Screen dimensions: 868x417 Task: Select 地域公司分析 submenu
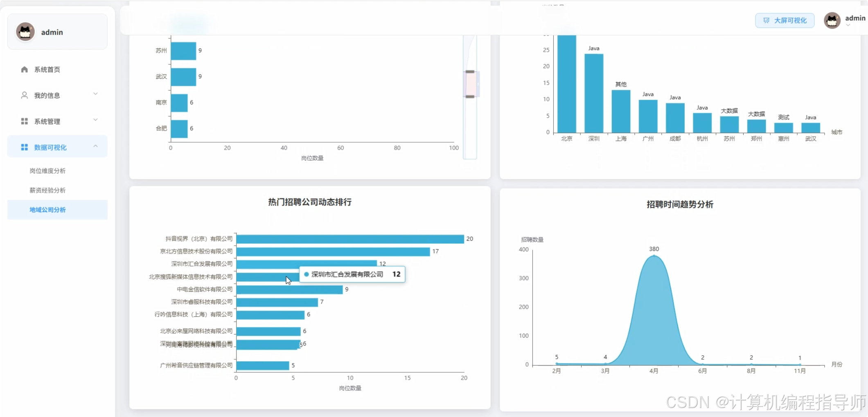(x=57, y=210)
